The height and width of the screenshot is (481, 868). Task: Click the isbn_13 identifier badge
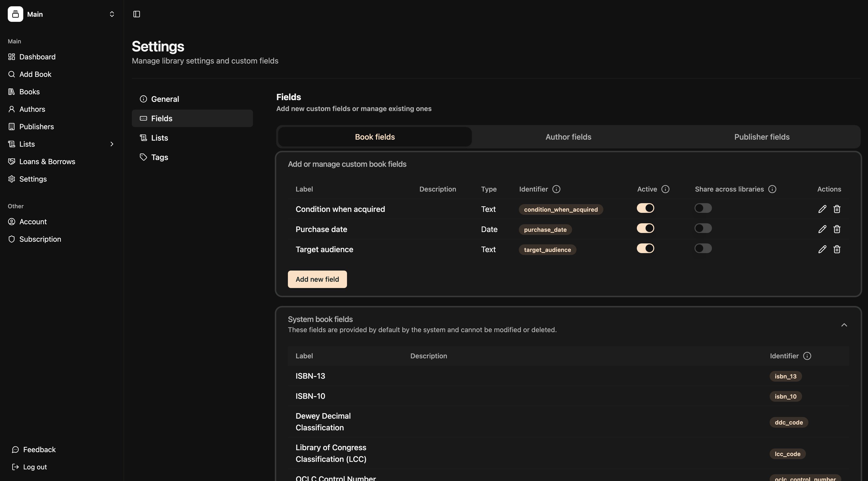point(785,376)
